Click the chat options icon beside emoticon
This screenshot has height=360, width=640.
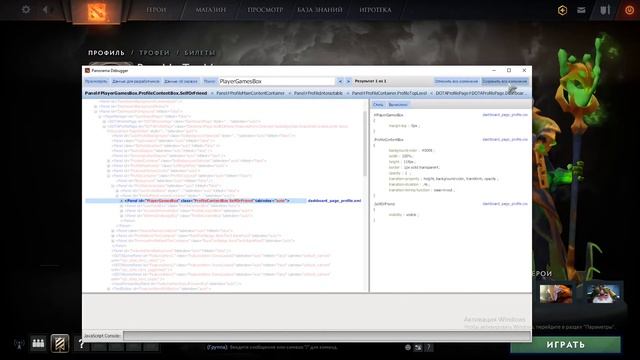[x=418, y=347]
